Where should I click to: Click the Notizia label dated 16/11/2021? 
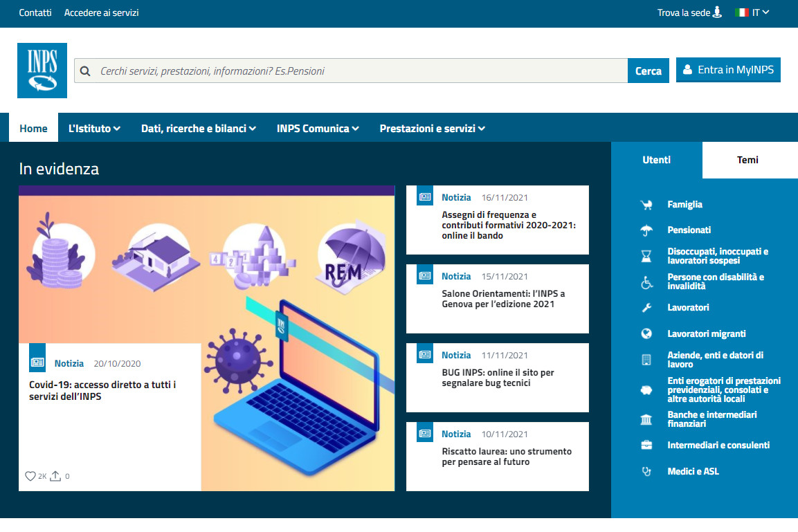pyautogui.click(x=456, y=197)
